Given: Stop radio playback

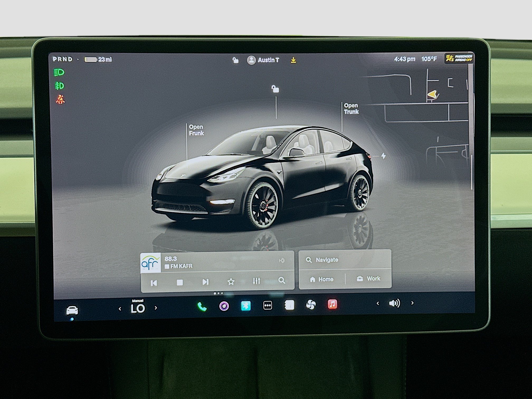Looking at the screenshot, I should [x=180, y=282].
